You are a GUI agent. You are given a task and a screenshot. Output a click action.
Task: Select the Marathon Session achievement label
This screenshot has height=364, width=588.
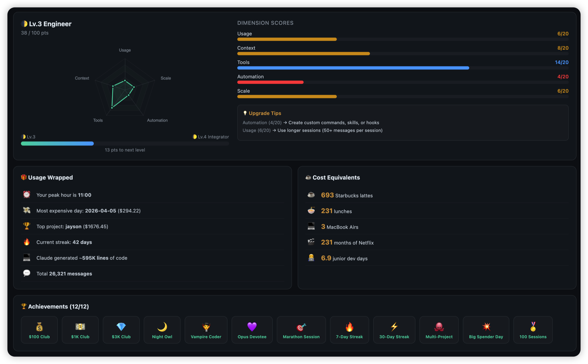pyautogui.click(x=301, y=337)
